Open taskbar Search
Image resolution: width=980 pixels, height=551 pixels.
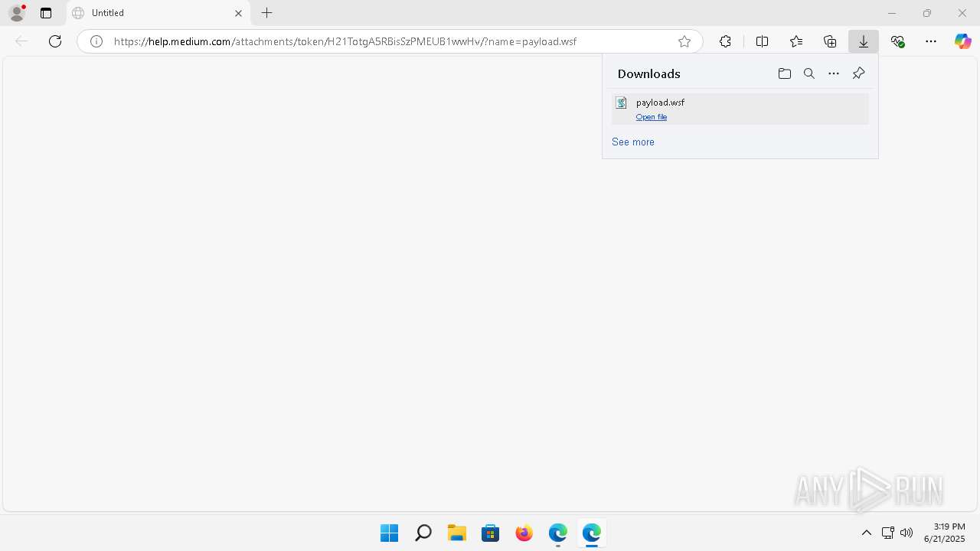(423, 533)
